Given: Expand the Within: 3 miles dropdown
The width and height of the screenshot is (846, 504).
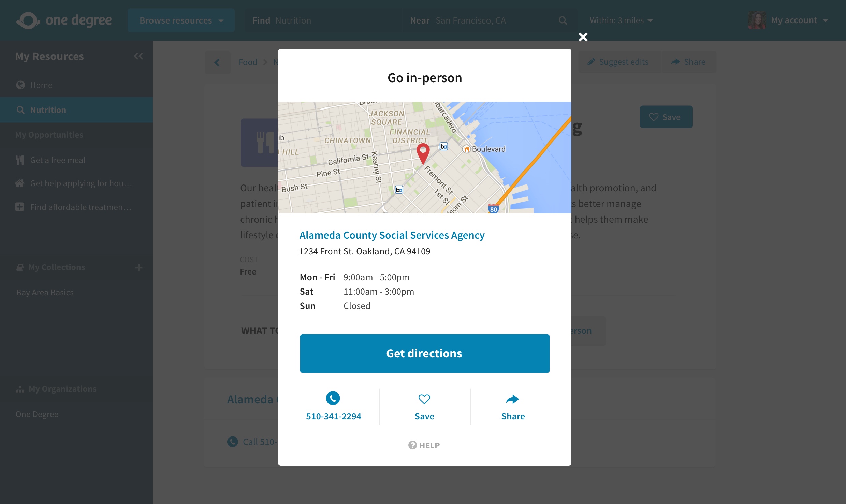Looking at the screenshot, I should tap(621, 20).
